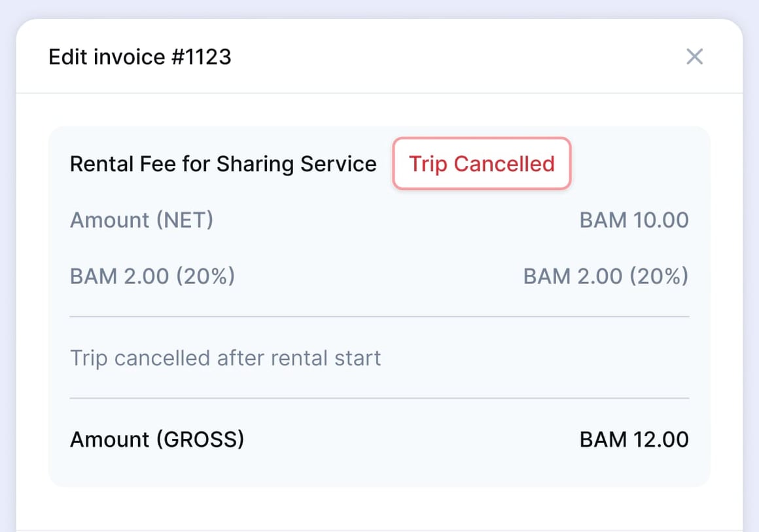This screenshot has height=532, width=759.
Task: Select the Trip cancelled after rental start note
Action: coord(225,358)
